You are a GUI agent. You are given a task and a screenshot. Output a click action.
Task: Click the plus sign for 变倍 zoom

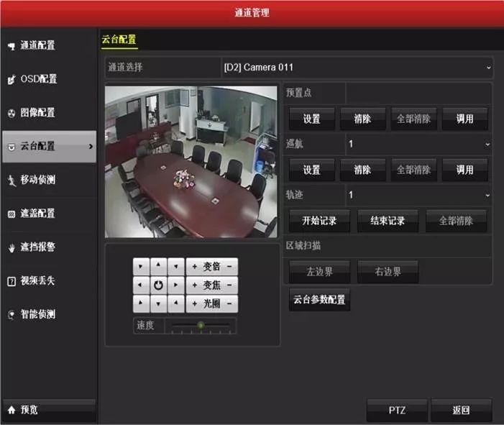194,267
